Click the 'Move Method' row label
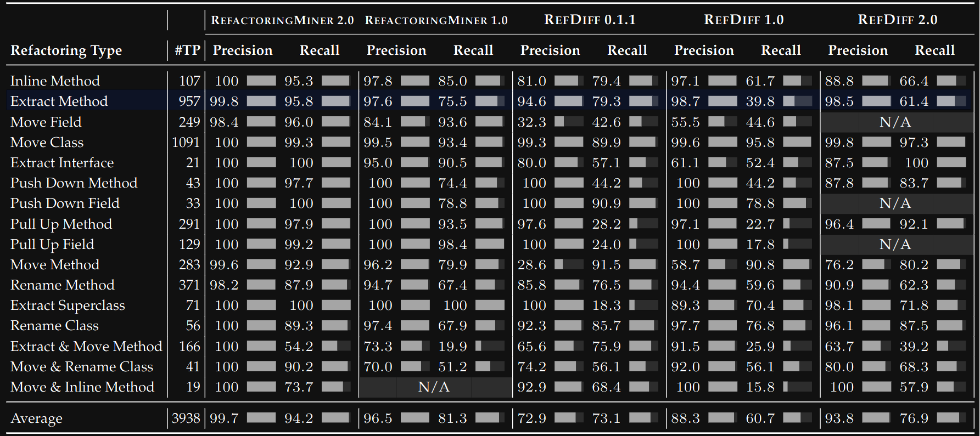The height and width of the screenshot is (436, 980). tap(55, 265)
